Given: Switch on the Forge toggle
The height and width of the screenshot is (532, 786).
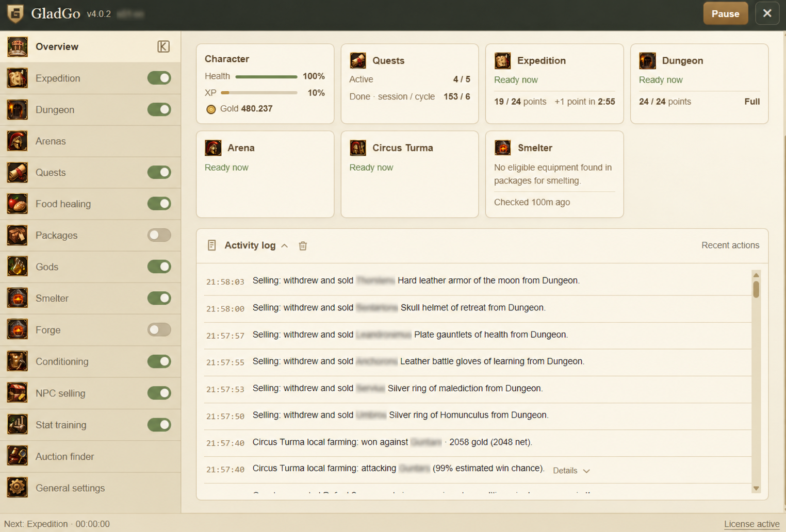Looking at the screenshot, I should 159,329.
